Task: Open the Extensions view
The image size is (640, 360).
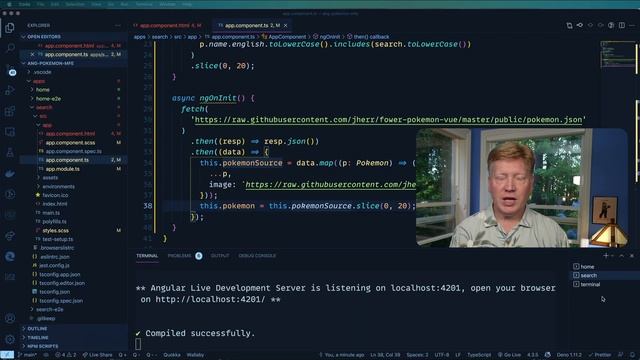Action: click(10, 111)
